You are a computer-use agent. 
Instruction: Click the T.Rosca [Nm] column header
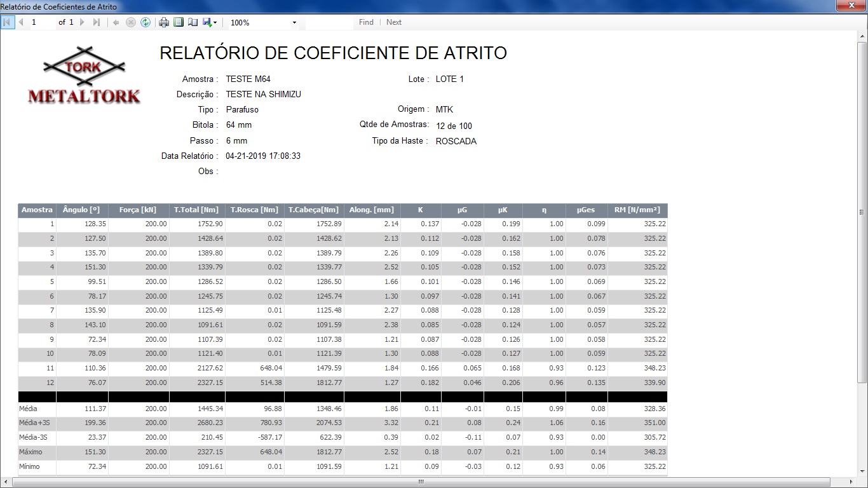coord(254,210)
